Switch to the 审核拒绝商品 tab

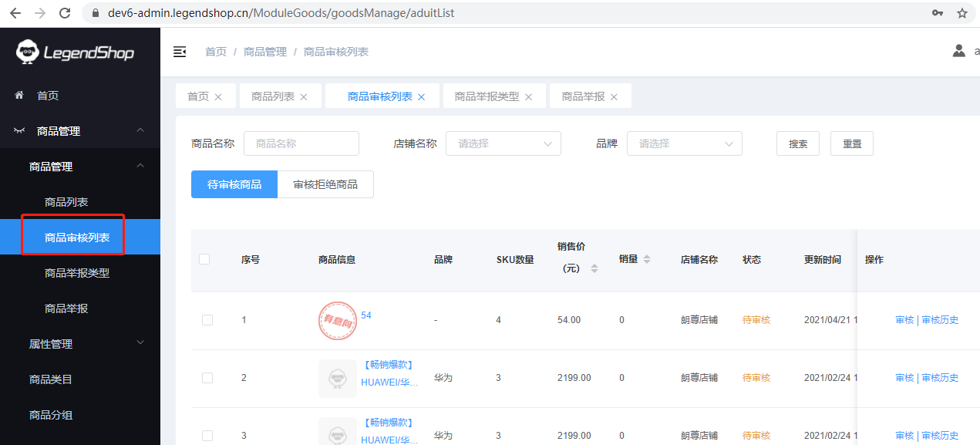point(325,184)
